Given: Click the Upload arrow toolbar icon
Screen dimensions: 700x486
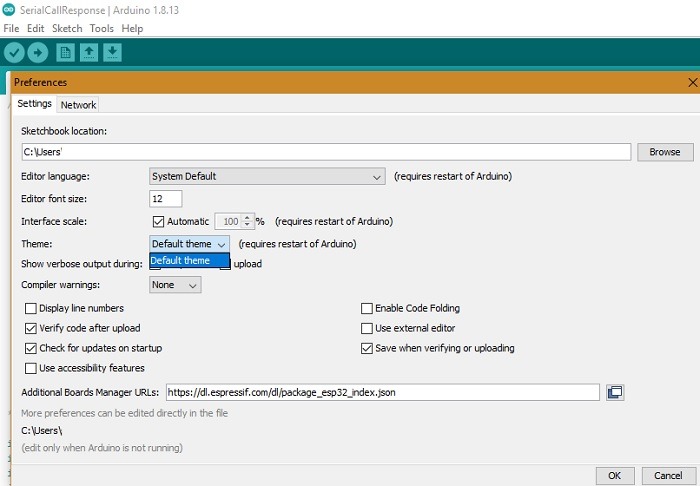Looking at the screenshot, I should 38,53.
